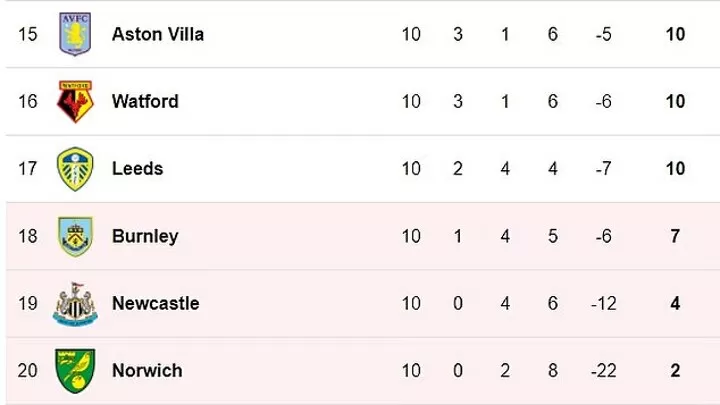Select Newcastle's goal difference -12

[x=603, y=304]
